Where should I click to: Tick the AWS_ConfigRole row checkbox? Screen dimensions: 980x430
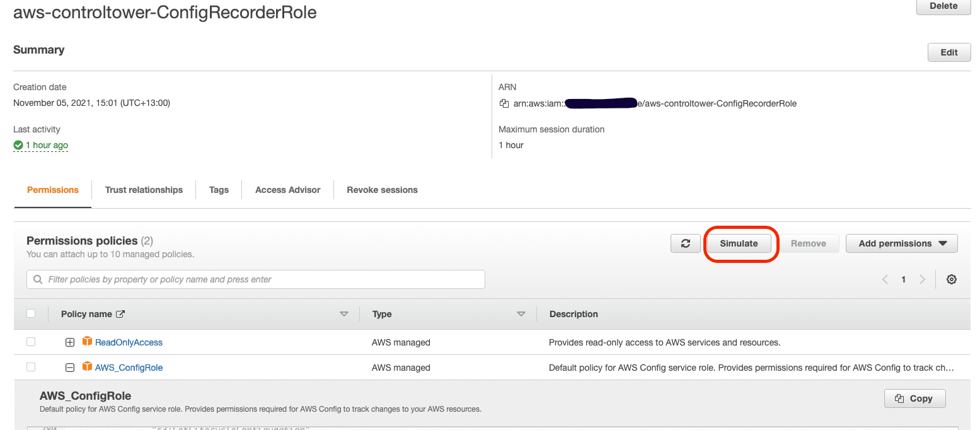(x=31, y=367)
